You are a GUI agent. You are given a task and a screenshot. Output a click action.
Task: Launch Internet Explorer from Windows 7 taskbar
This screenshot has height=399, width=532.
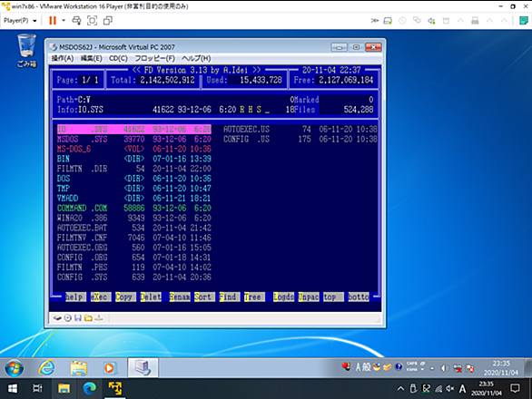(46, 368)
